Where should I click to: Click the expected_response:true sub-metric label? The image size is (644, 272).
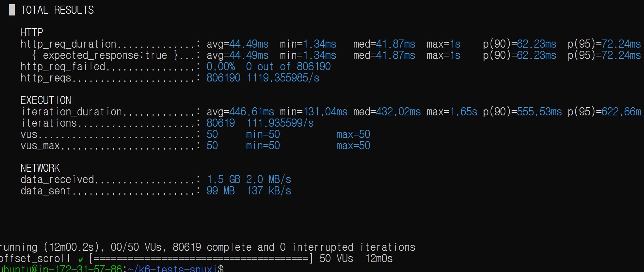(x=105, y=55)
